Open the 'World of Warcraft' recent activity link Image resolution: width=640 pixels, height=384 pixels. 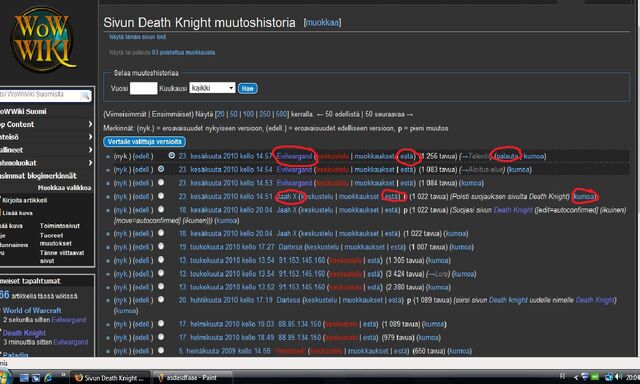(32, 311)
